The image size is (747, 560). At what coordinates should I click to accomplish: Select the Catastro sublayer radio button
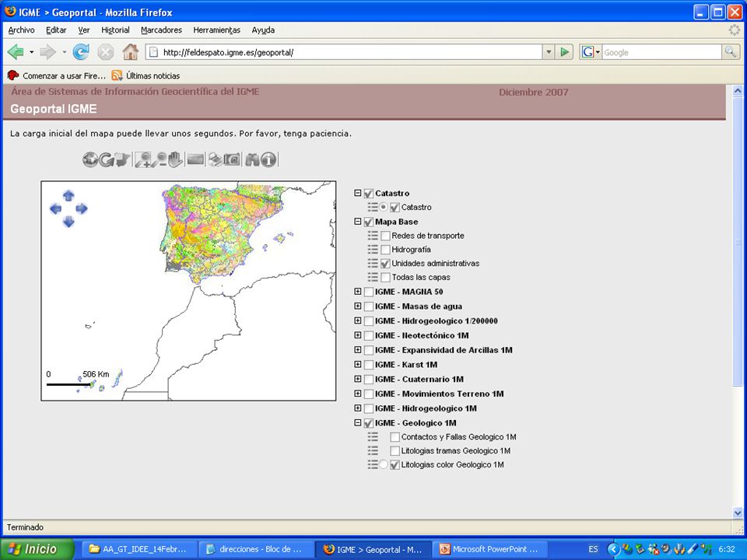(x=384, y=207)
